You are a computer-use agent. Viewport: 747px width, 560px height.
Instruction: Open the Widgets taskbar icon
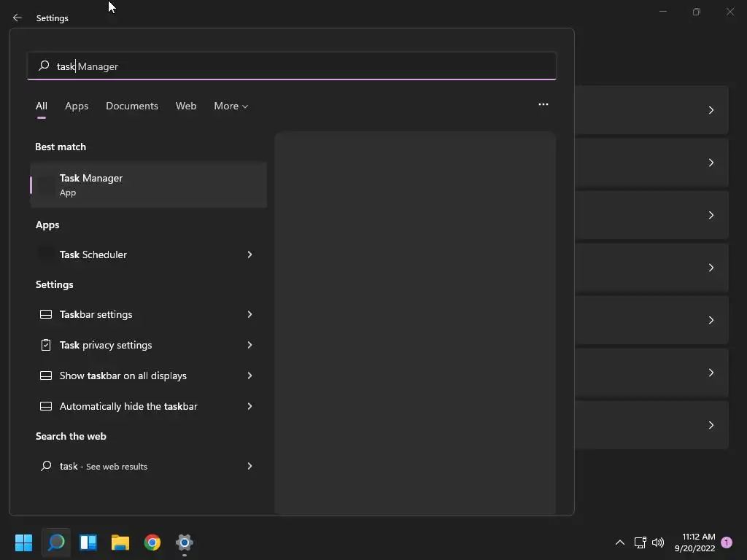point(88,542)
